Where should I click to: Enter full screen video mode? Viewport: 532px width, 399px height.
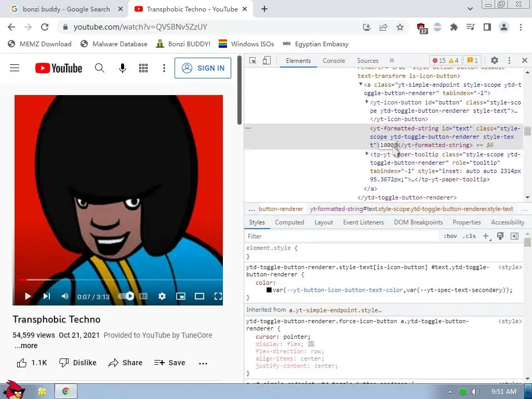tap(218, 296)
